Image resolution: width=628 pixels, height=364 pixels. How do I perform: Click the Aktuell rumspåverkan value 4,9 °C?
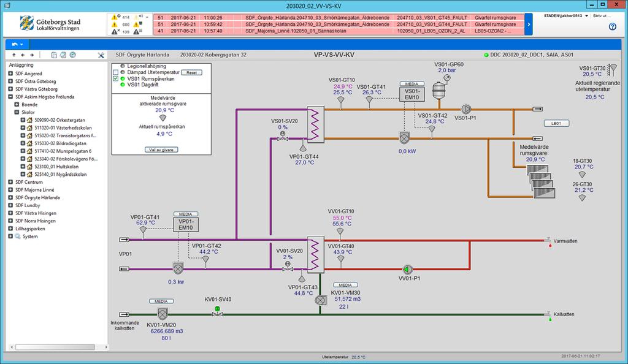click(164, 134)
